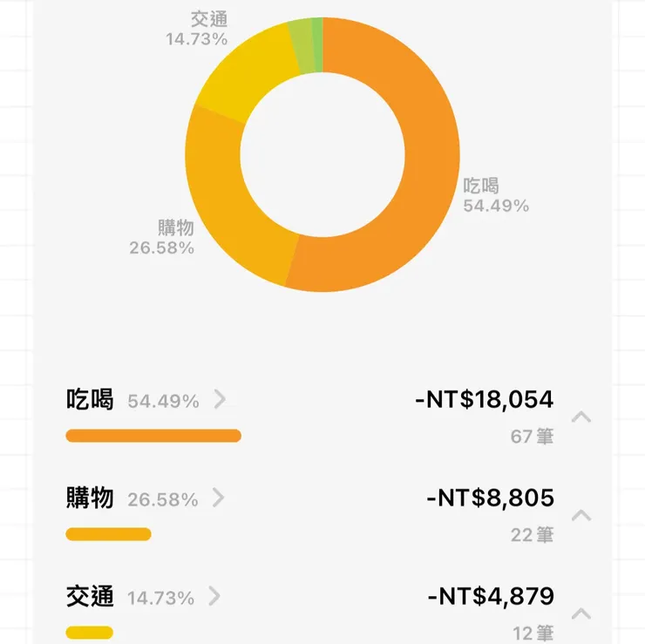The image size is (645, 644).
Task: Click the -NT$4,879 amount
Action: point(490,597)
